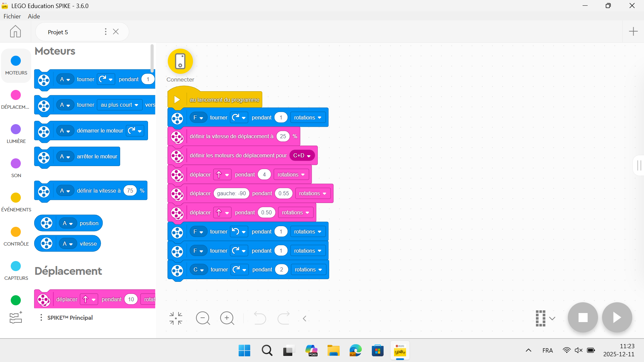Go to the home screen
Screen dimensions: 644x362
coord(15,32)
